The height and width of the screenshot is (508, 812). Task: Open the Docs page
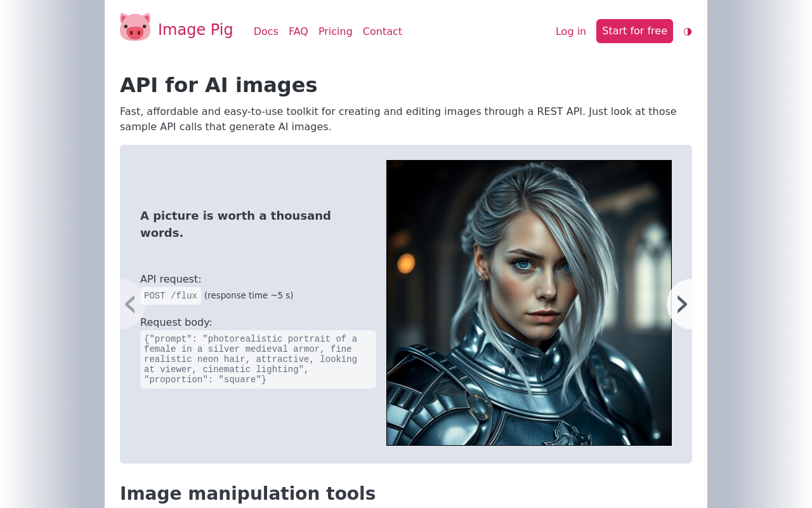pyautogui.click(x=266, y=32)
